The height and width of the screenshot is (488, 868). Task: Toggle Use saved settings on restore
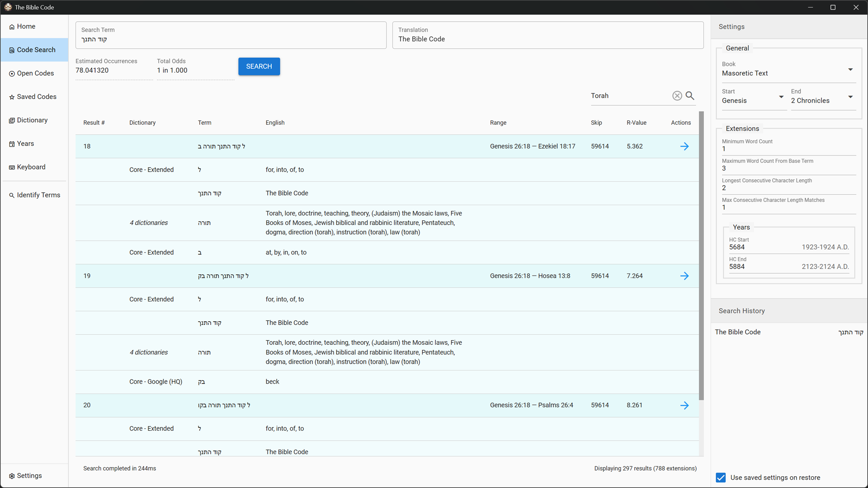[721, 478]
